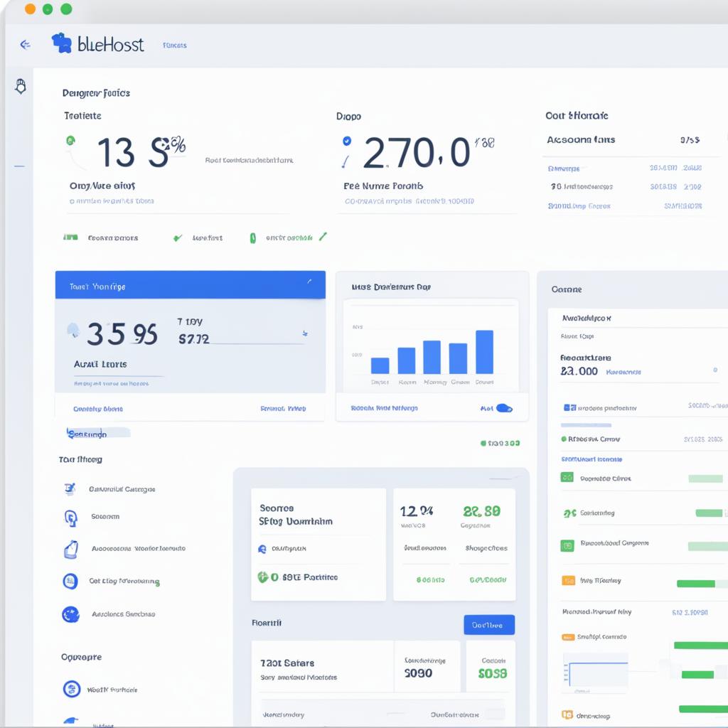Click the orange icon beside fwte Tfoenlrey
The height and width of the screenshot is (728, 728).
[568, 580]
